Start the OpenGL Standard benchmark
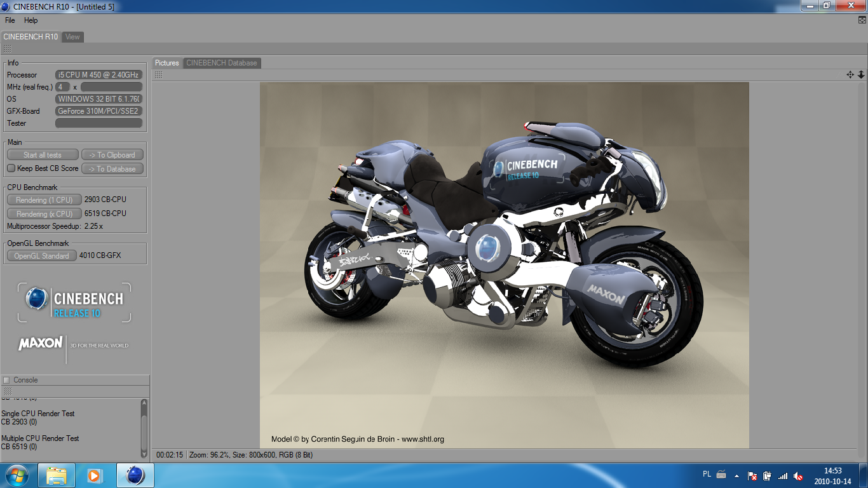This screenshot has width=868, height=488. tap(42, 256)
